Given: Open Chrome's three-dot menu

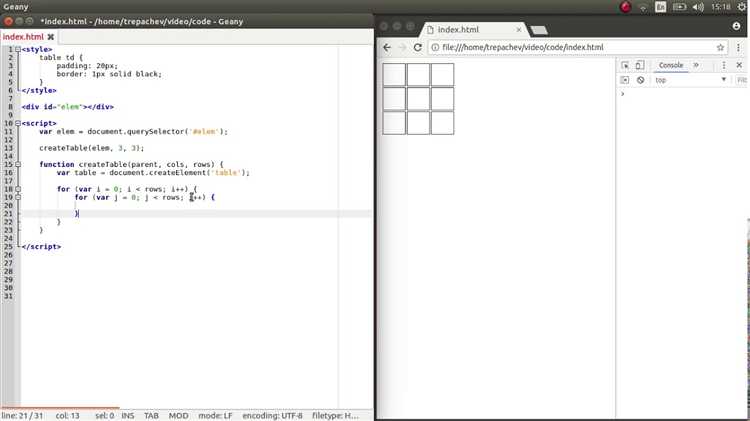Looking at the screenshot, I should pos(739,47).
